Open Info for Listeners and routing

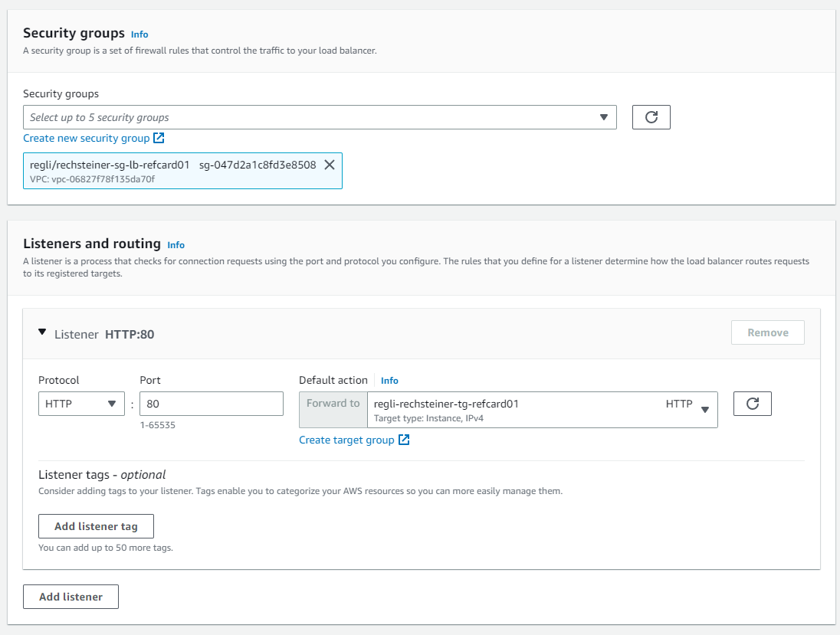coord(176,245)
